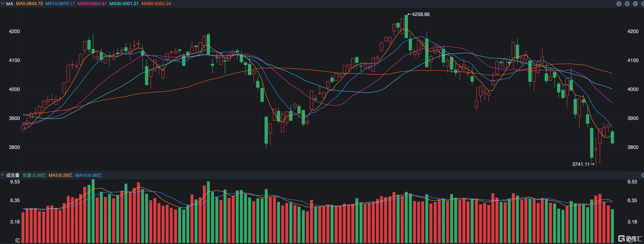This screenshot has height=244, width=644.
Task: Zoom in with the plus icon
Action: (x=627, y=4)
